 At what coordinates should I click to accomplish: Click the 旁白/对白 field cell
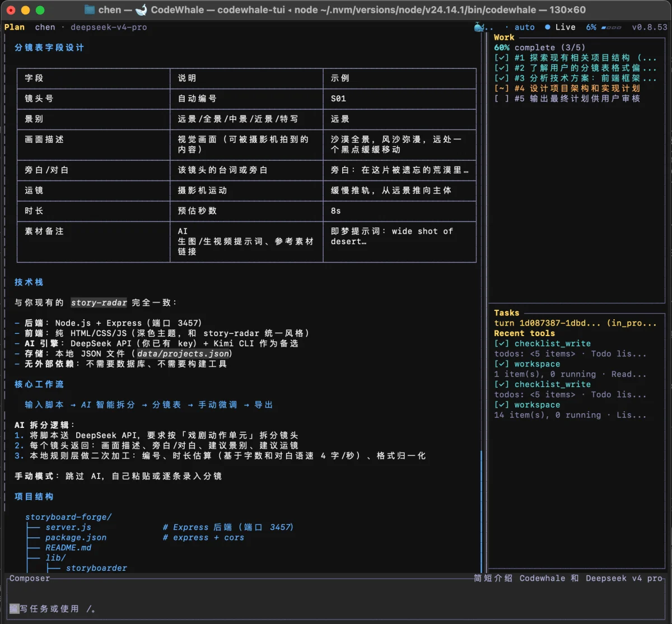(46, 170)
